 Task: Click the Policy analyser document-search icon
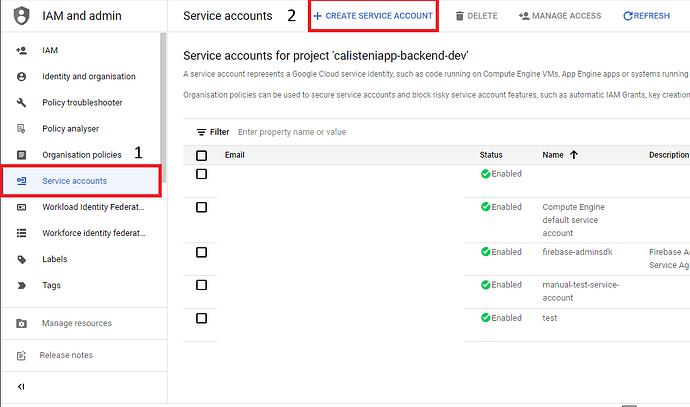click(21, 128)
